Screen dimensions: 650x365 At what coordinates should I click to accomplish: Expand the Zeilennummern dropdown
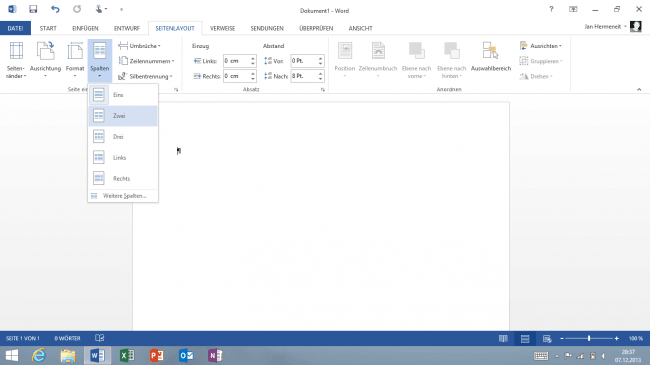[x=146, y=61]
